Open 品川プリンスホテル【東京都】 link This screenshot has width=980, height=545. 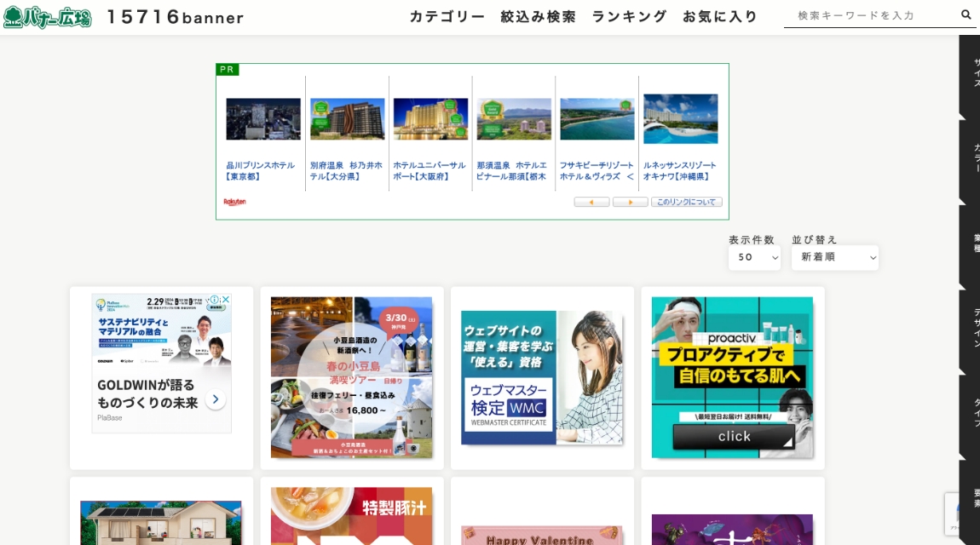click(261, 171)
